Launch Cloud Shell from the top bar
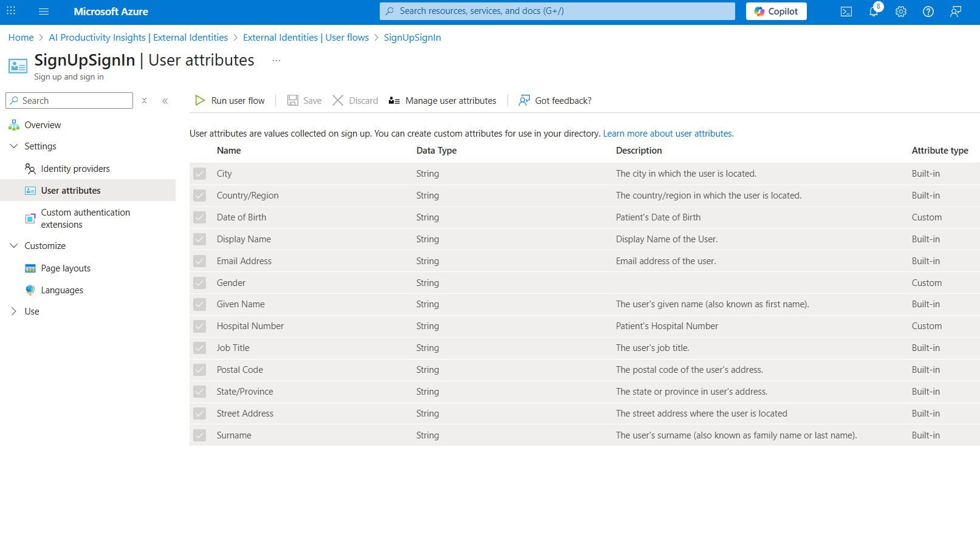The height and width of the screenshot is (555, 980). [x=846, y=12]
